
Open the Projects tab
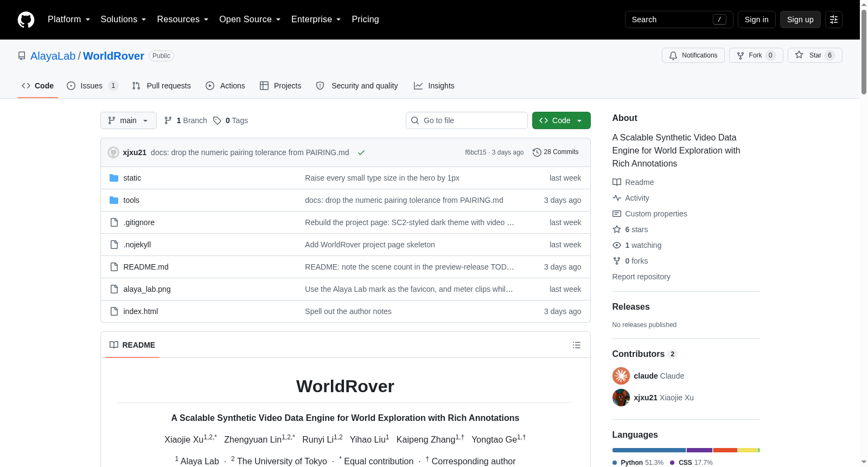pos(280,86)
